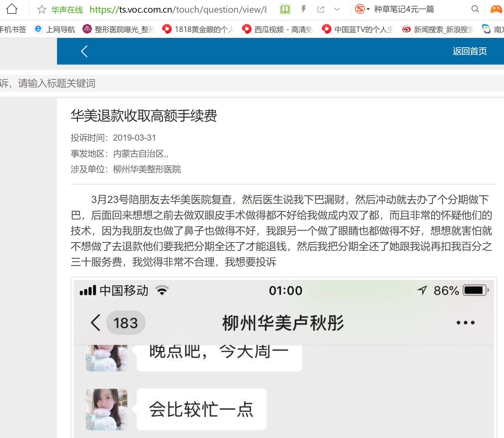This screenshot has width=504, height=438.
Task: Click the avatar beside 会比较忙一点
Action: point(106,409)
